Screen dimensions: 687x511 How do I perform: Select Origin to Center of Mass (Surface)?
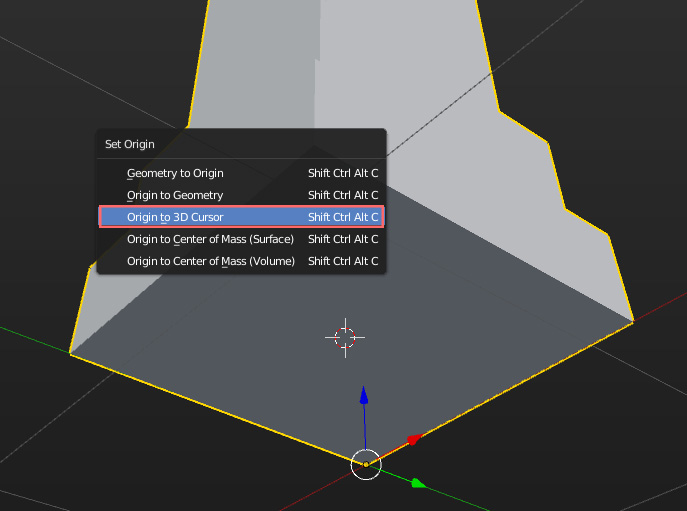pos(241,239)
